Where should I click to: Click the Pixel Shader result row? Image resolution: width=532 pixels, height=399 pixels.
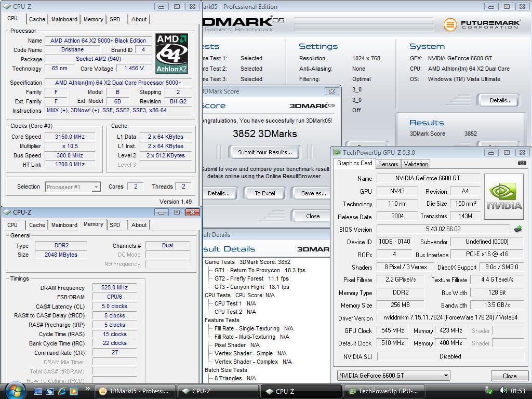click(237, 345)
